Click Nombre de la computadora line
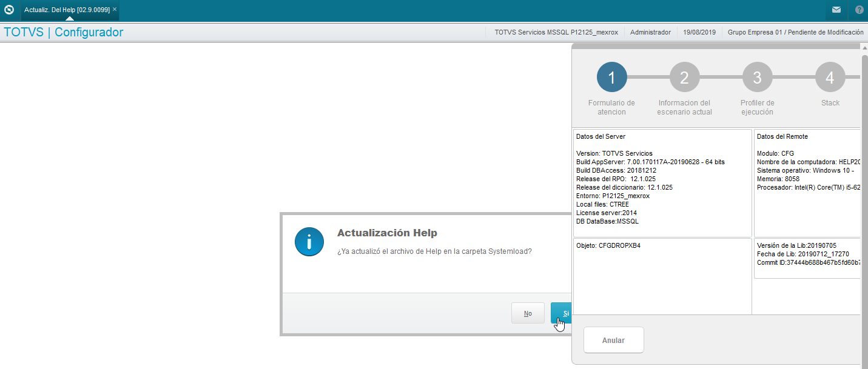 809,162
